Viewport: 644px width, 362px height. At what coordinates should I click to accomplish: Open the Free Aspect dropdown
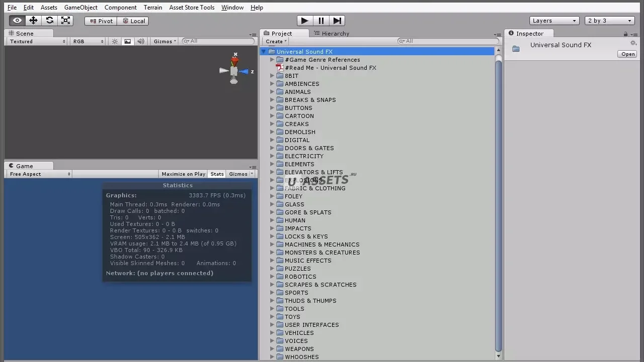40,174
